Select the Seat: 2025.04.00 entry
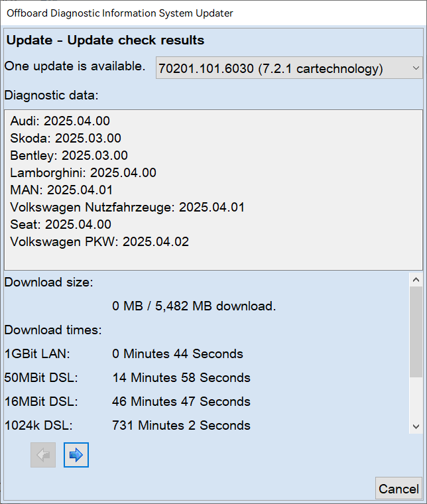The height and width of the screenshot is (504, 427). point(61,225)
